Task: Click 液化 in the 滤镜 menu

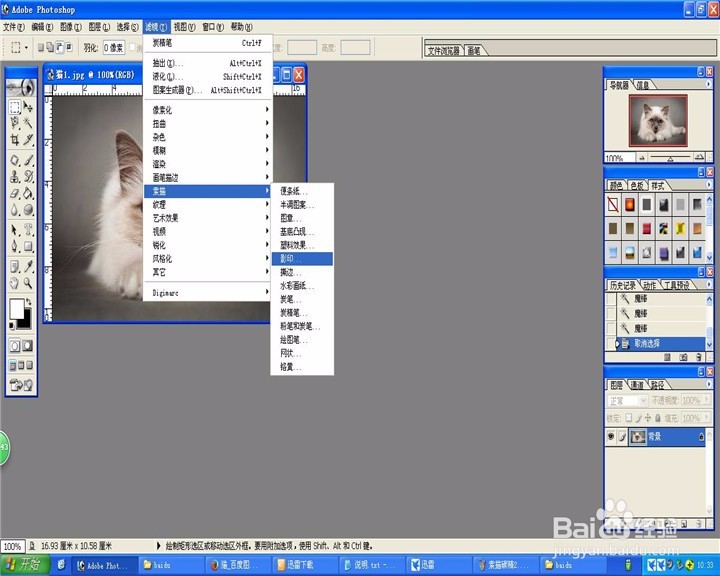Action: point(207,76)
